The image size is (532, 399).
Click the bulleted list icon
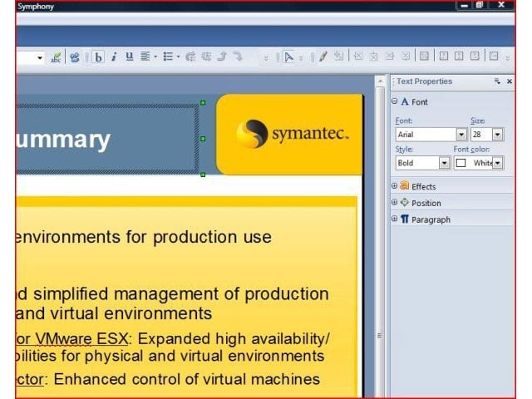tap(168, 57)
